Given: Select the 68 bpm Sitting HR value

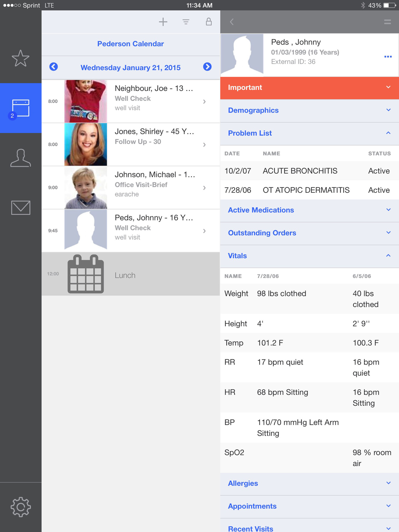Looking at the screenshot, I should (x=282, y=392).
